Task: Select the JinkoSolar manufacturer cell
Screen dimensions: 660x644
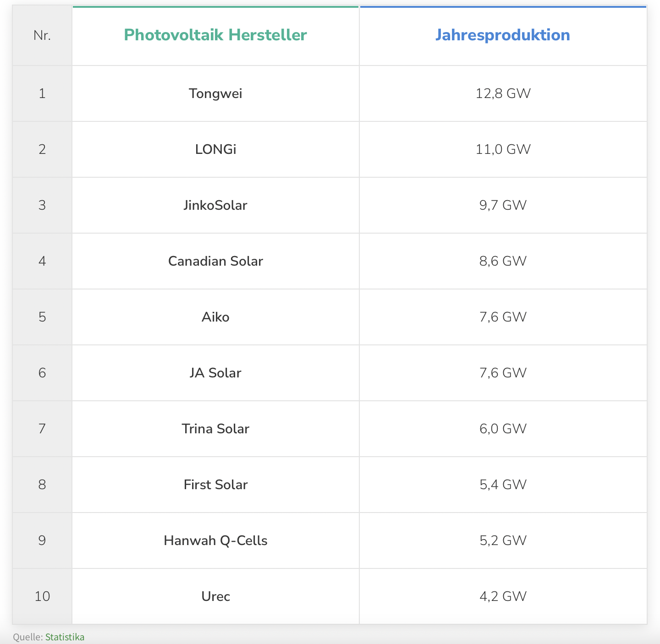Action: [215, 205]
